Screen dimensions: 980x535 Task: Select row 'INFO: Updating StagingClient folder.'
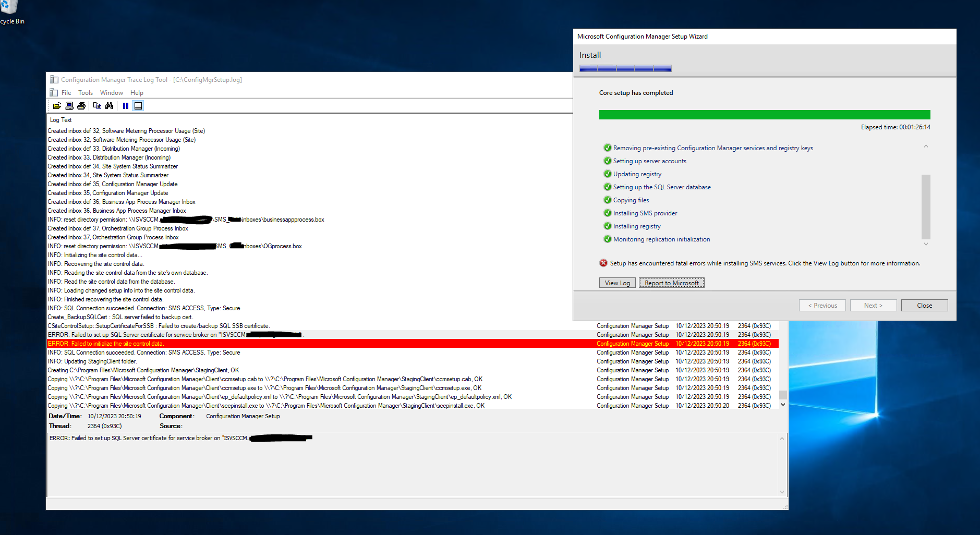coord(413,361)
